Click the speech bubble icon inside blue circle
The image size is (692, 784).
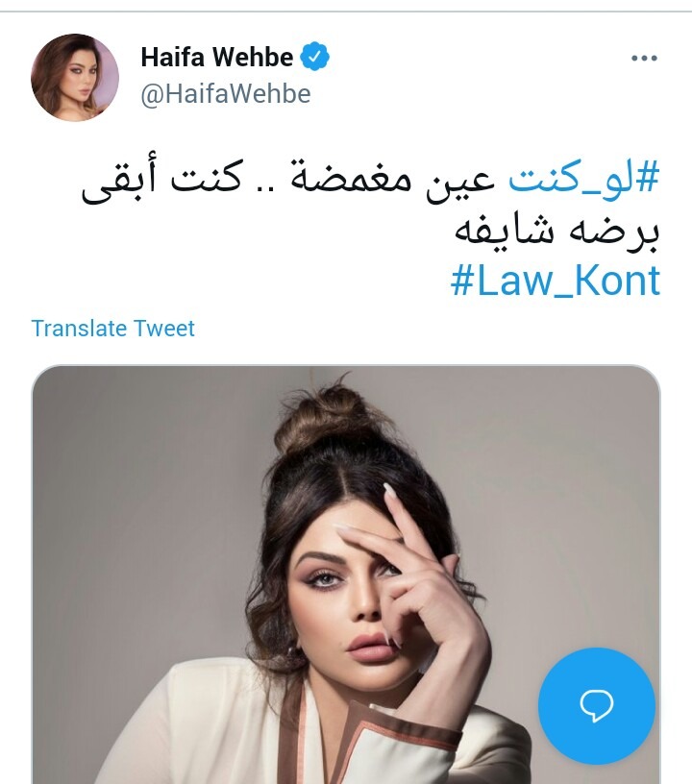[597, 705]
